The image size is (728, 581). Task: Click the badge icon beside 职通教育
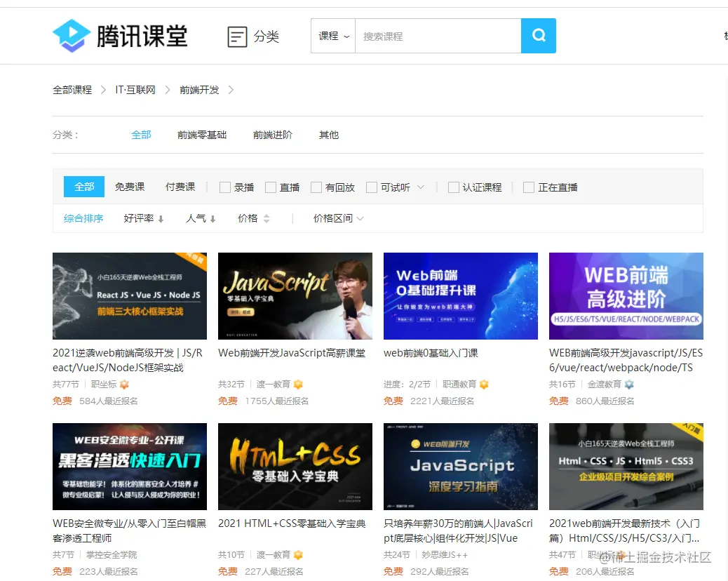click(484, 384)
